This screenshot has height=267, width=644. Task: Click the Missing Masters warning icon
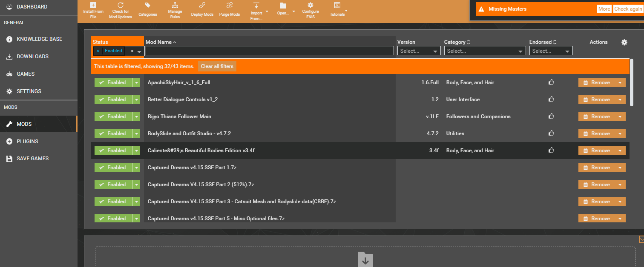pyautogui.click(x=481, y=9)
